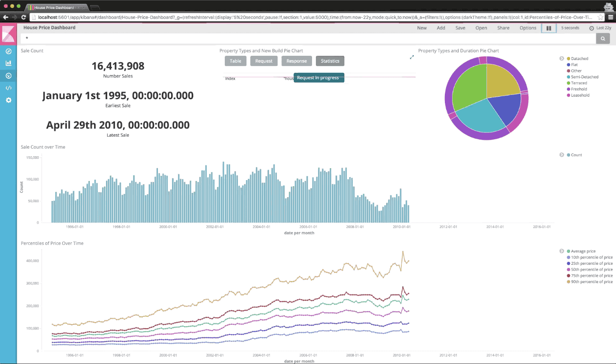
Task: Open a new browser tab
Action: coord(95,8)
